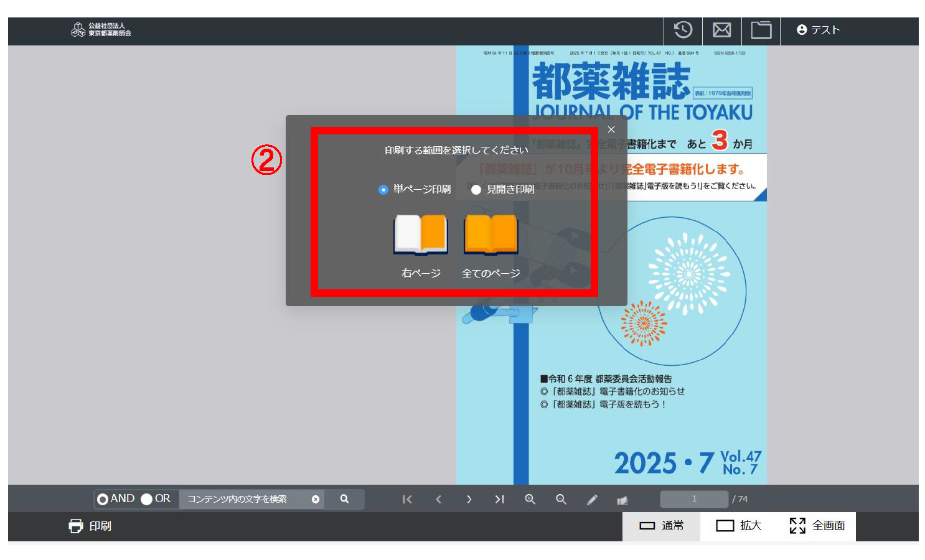The height and width of the screenshot is (560, 925).
Task: Switch to 全画面 fullscreen mode
Action: (x=817, y=526)
